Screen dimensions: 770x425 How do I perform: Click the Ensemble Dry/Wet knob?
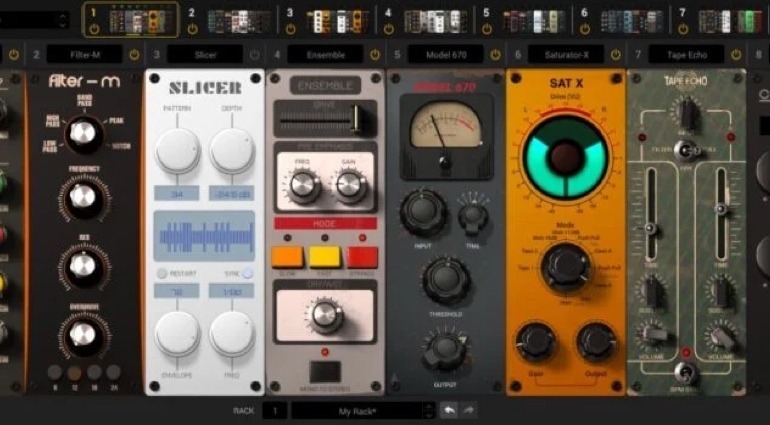[x=325, y=315]
